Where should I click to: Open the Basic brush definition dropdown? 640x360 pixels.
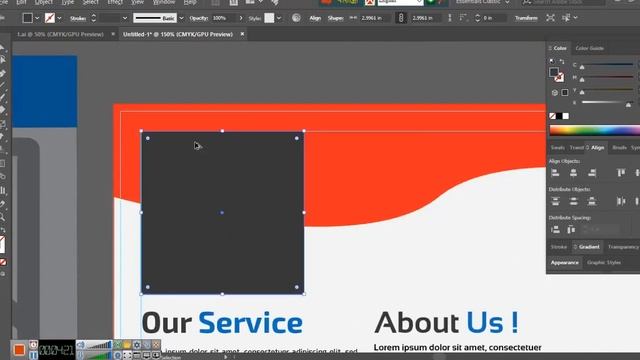(181, 18)
